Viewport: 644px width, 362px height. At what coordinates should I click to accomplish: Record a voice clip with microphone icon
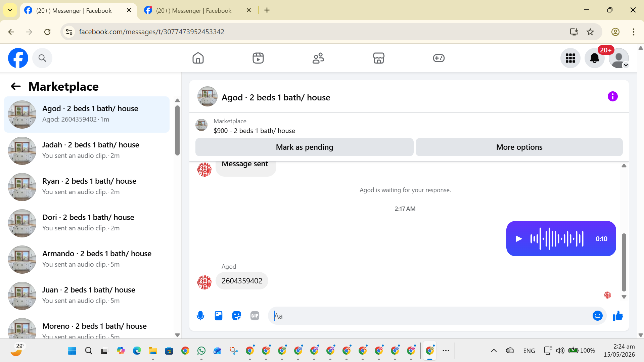tap(200, 316)
